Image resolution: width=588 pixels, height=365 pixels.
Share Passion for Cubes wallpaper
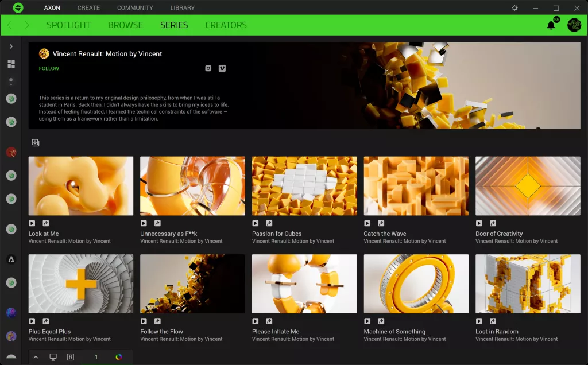pyautogui.click(x=269, y=223)
